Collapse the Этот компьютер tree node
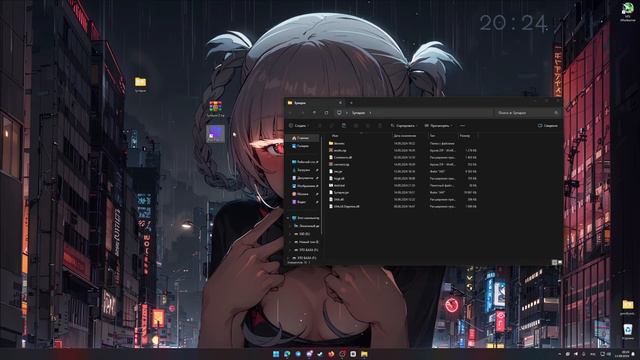This screenshot has width=640, height=360. (288, 218)
